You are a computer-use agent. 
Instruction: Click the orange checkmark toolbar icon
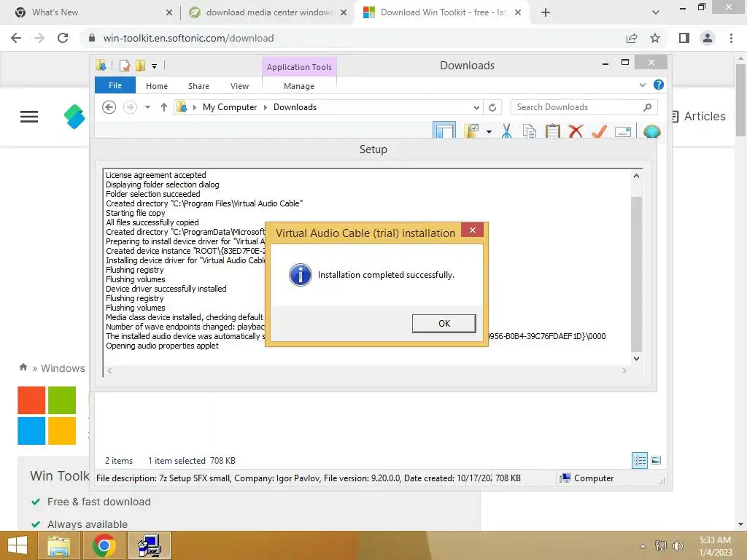coord(599,131)
